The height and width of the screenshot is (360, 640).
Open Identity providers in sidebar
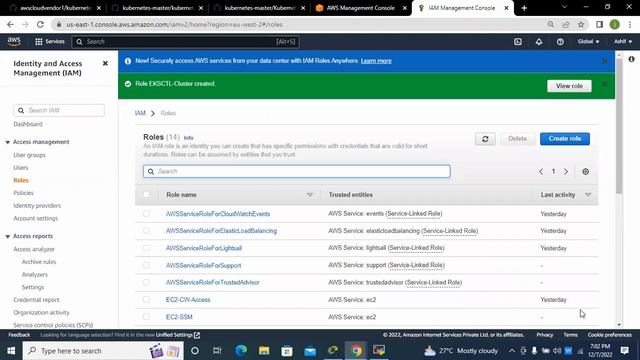pos(37,206)
